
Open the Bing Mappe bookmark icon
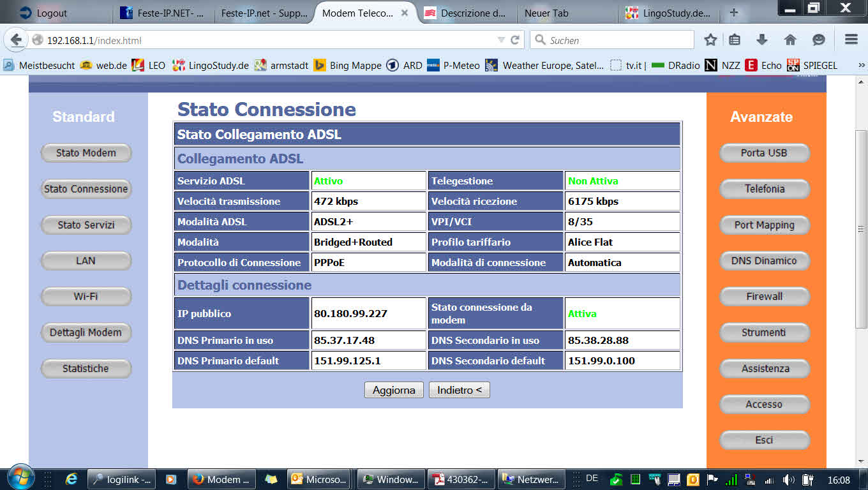[320, 64]
